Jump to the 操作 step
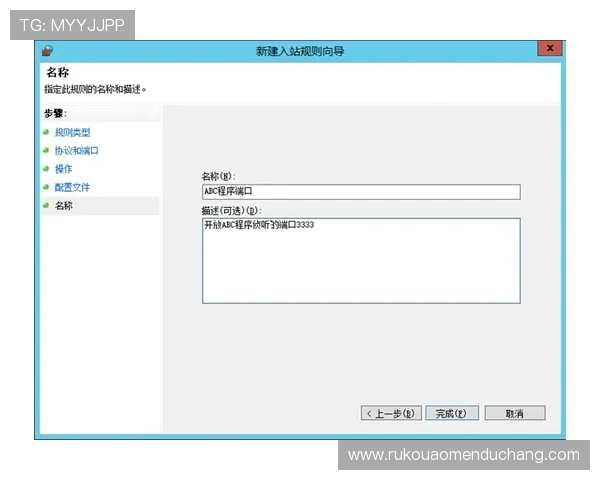This screenshot has width=600, height=480. pyautogui.click(x=63, y=169)
